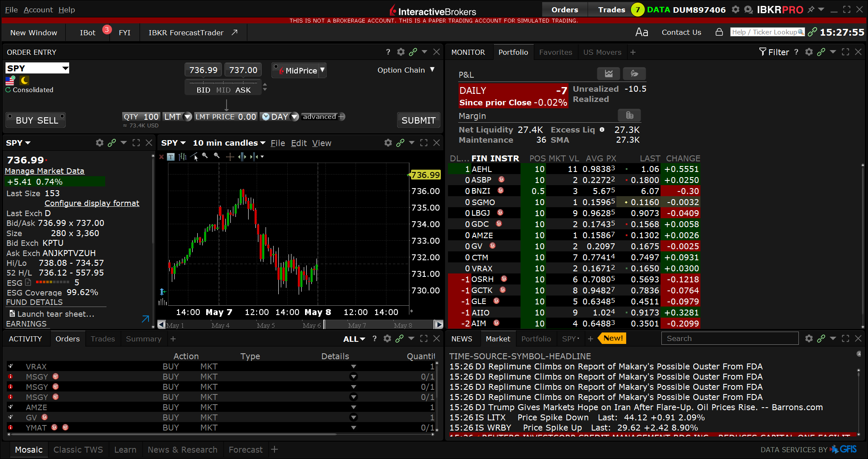Viewport: 868px width, 459px height.
Task: Open Order Entry panel settings gear
Action: (x=401, y=52)
